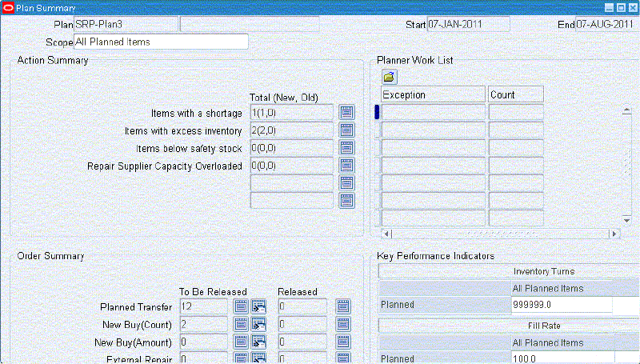Image resolution: width=640 pixels, height=364 pixels.
Task: Click the first Count cell in work list
Action: point(516,112)
